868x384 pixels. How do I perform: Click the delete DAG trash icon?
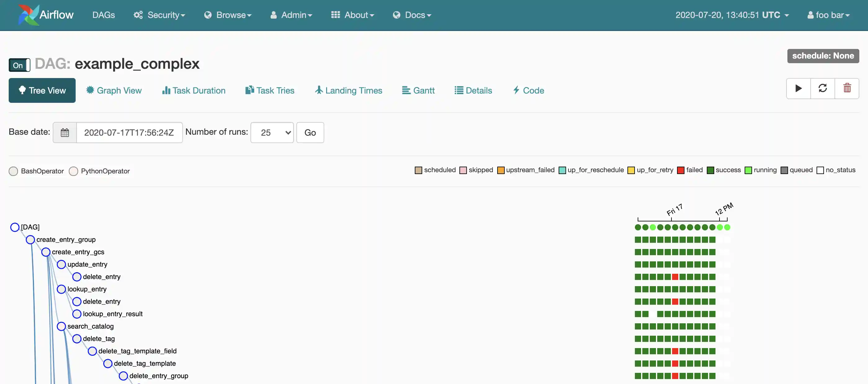tap(847, 89)
